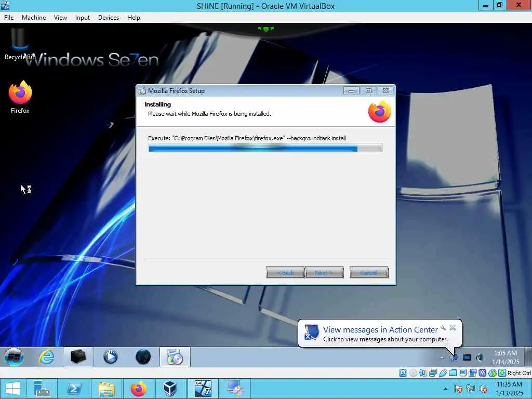Viewport: 532px width, 399px height.
Task: Open File Explorer on host taskbar
Action: [x=106, y=389]
